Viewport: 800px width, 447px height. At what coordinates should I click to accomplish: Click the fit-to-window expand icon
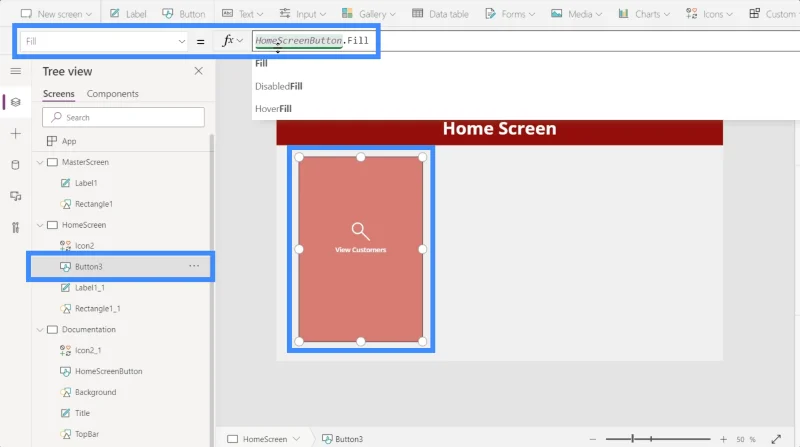776,439
